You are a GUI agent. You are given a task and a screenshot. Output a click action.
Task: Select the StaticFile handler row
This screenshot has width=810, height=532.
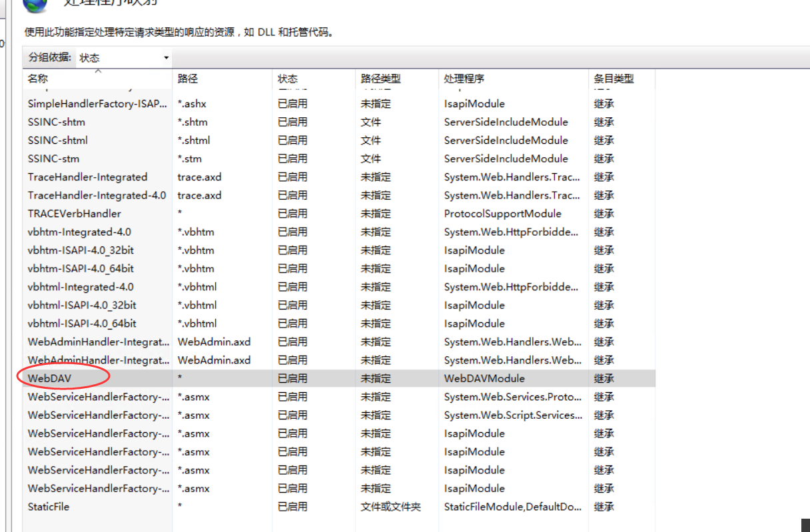coord(47,507)
